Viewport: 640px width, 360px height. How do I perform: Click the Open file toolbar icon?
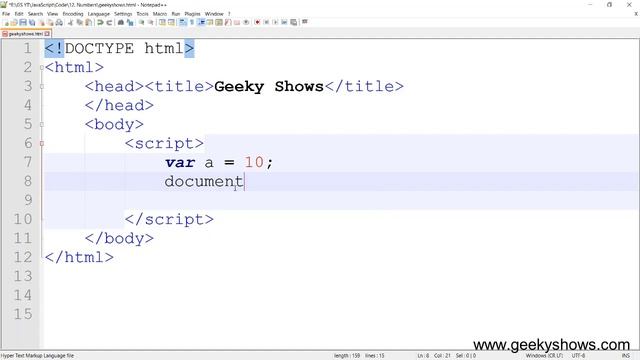click(14, 22)
